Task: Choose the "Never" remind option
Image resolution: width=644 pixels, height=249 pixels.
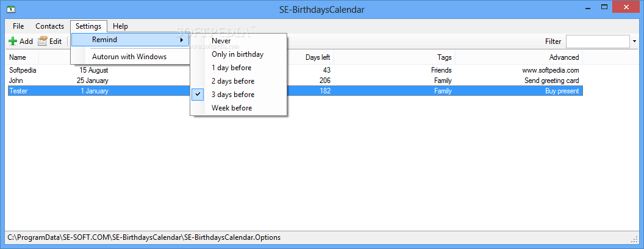Action: (x=221, y=41)
